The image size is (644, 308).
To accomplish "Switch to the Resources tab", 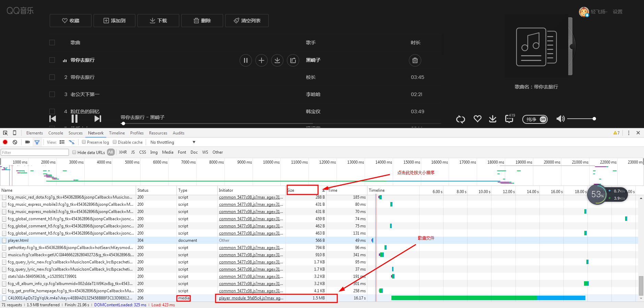I will pyautogui.click(x=158, y=133).
